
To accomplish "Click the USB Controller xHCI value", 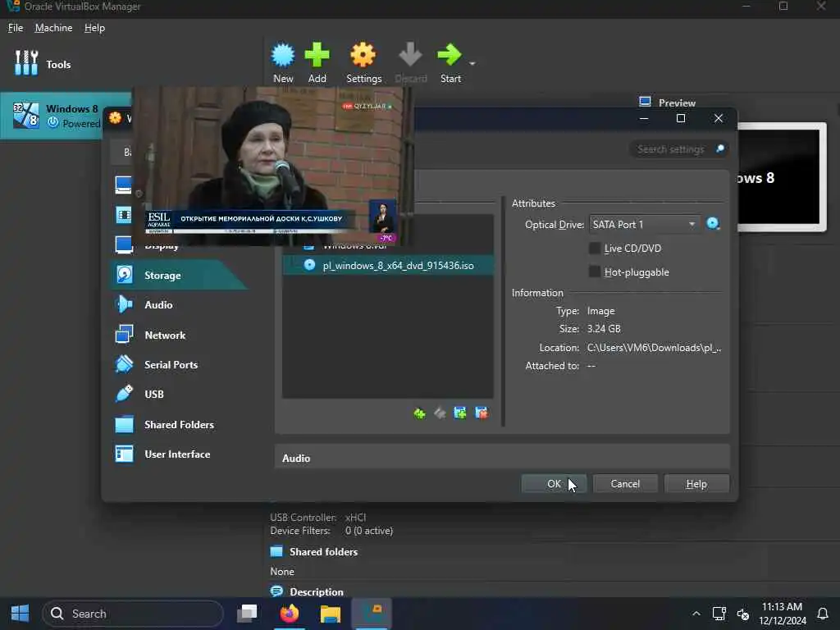I will pos(356,517).
